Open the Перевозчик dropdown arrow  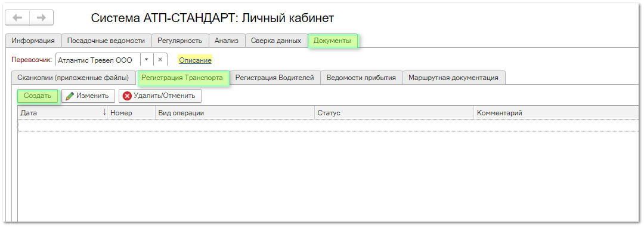147,60
